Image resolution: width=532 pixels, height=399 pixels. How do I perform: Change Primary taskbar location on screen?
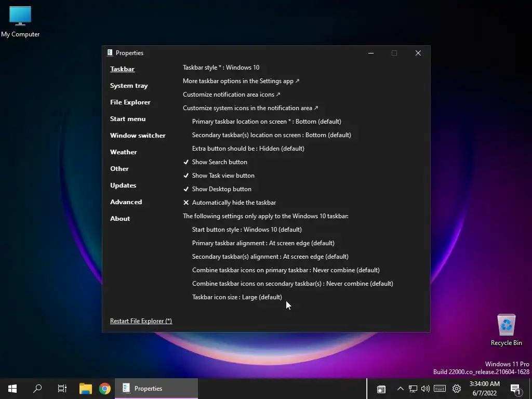(267, 122)
